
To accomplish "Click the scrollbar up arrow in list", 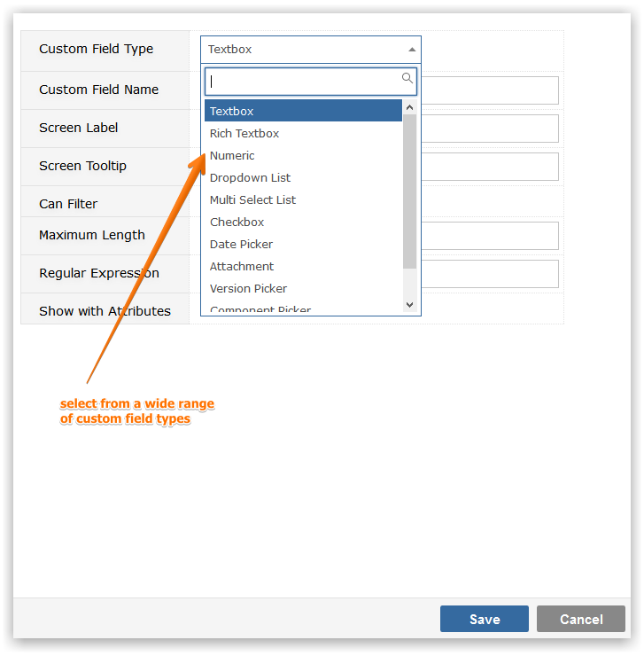I will [x=410, y=107].
